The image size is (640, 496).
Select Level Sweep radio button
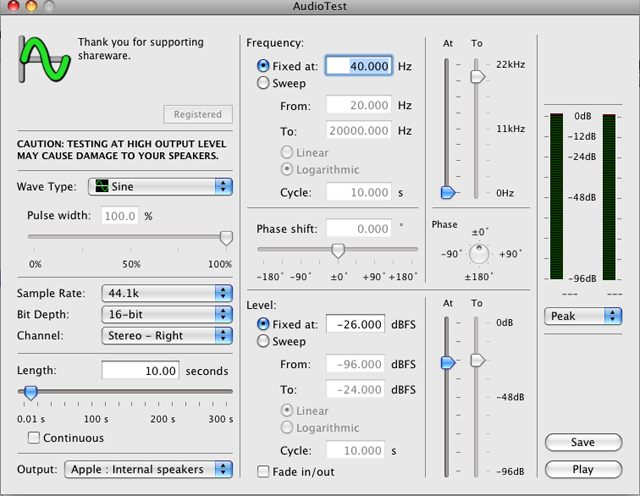click(263, 341)
